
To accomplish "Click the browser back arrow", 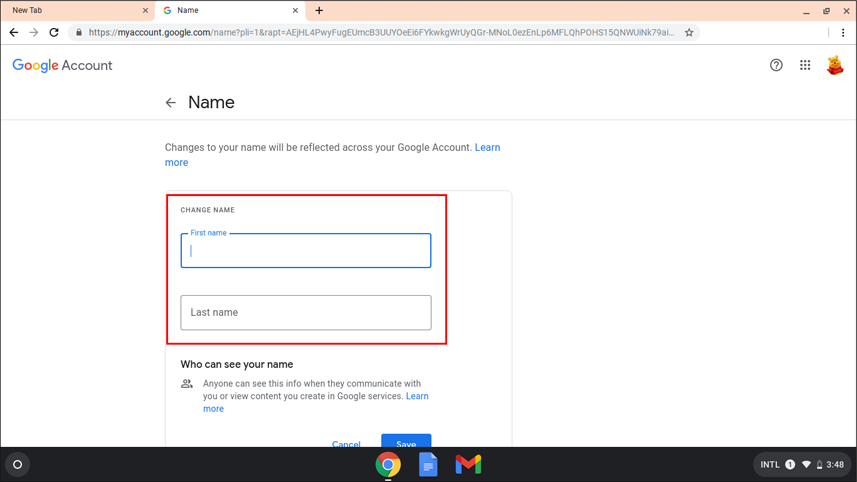I will pos(14,33).
